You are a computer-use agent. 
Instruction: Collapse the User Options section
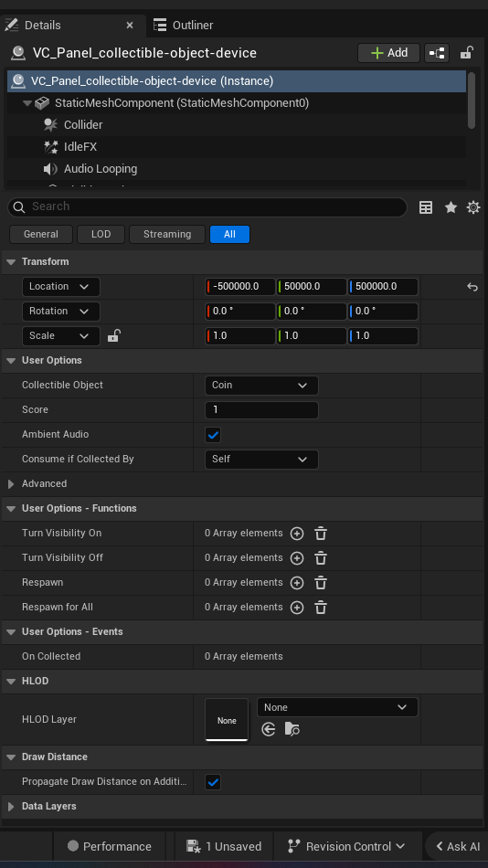point(11,360)
